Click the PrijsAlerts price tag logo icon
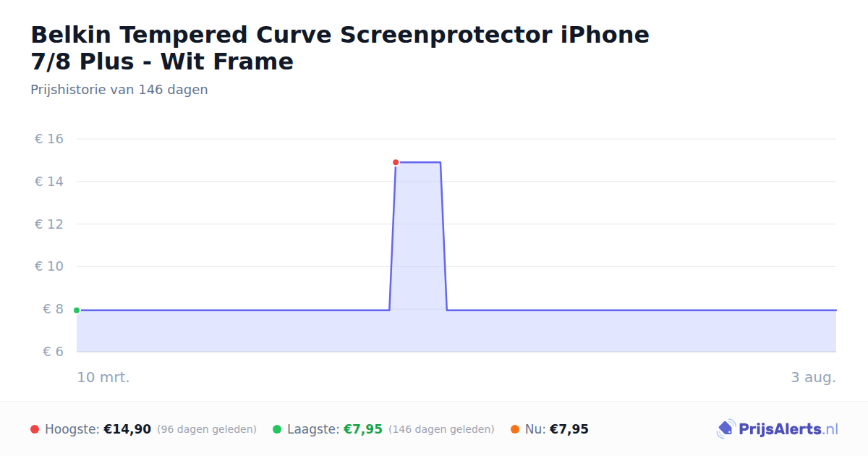 [726, 429]
